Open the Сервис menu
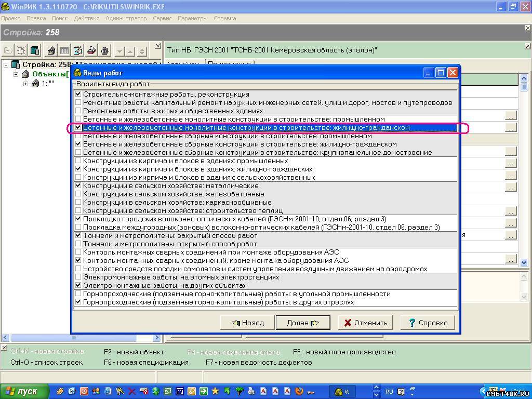This screenshot has width=532, height=399. (162, 18)
